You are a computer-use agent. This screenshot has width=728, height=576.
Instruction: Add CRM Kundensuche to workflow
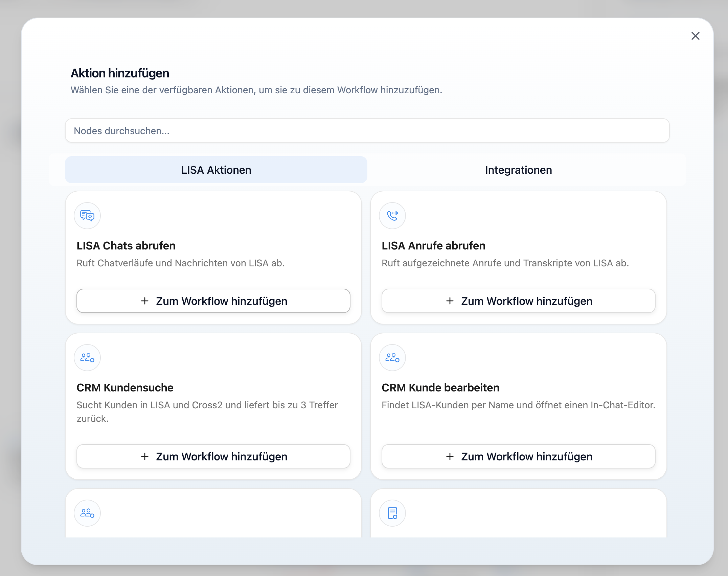pyautogui.click(x=213, y=456)
